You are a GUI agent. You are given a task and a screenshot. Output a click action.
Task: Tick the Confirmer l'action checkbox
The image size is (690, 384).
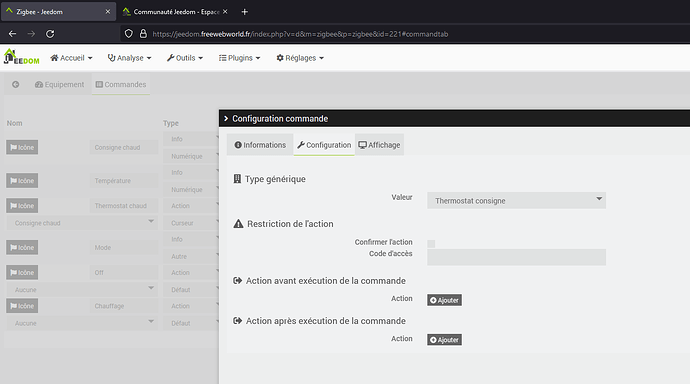point(431,244)
